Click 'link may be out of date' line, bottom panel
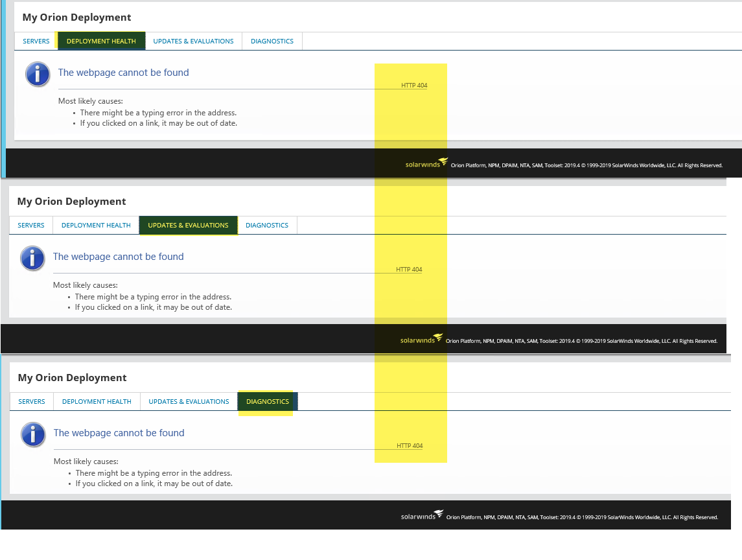 click(154, 484)
